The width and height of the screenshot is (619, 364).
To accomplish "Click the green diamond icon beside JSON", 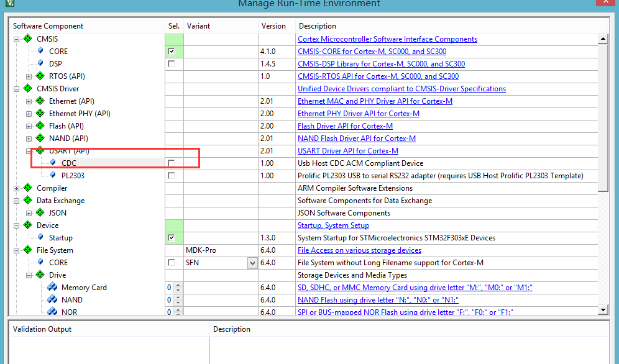I will (x=40, y=212).
